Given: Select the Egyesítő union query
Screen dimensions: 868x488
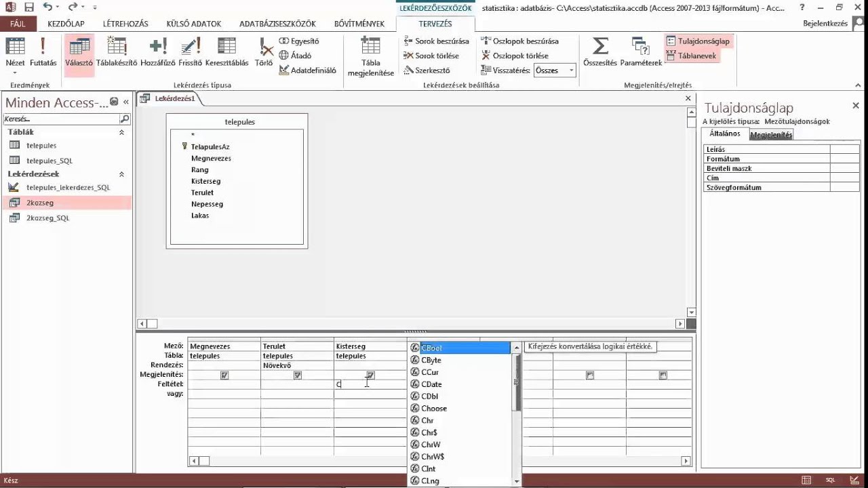Looking at the screenshot, I should coord(298,41).
